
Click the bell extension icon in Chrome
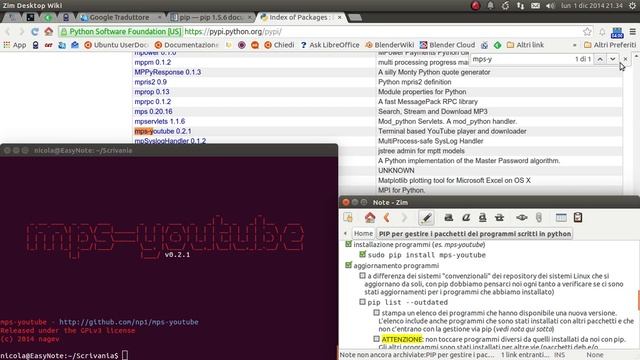coord(602,31)
